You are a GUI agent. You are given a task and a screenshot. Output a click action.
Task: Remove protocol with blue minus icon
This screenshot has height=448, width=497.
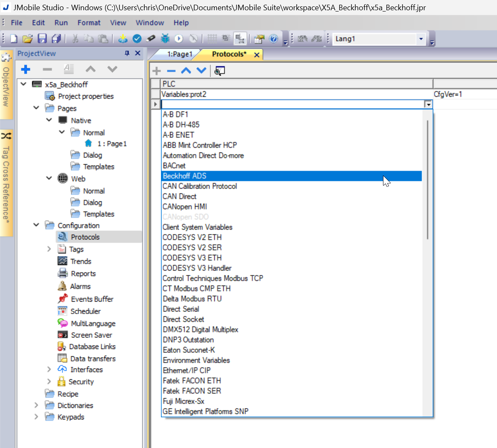[171, 71]
